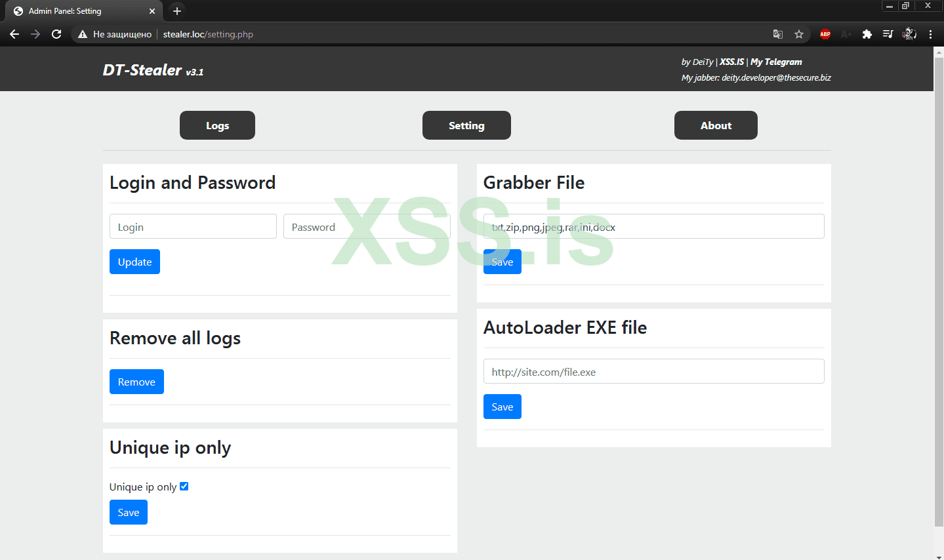Close the Admin Panel: Setting tab
944x560 pixels.
(x=152, y=11)
